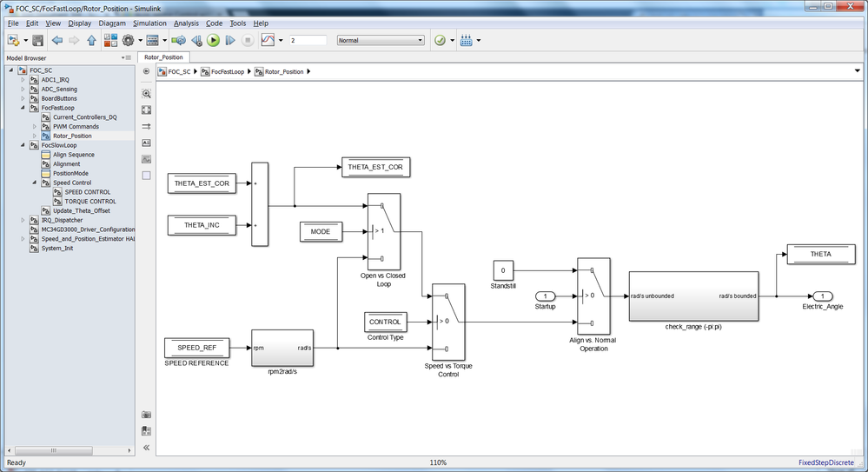868x472 pixels.
Task: Expand the ADC_Sensing tree node
Action: (x=23, y=90)
